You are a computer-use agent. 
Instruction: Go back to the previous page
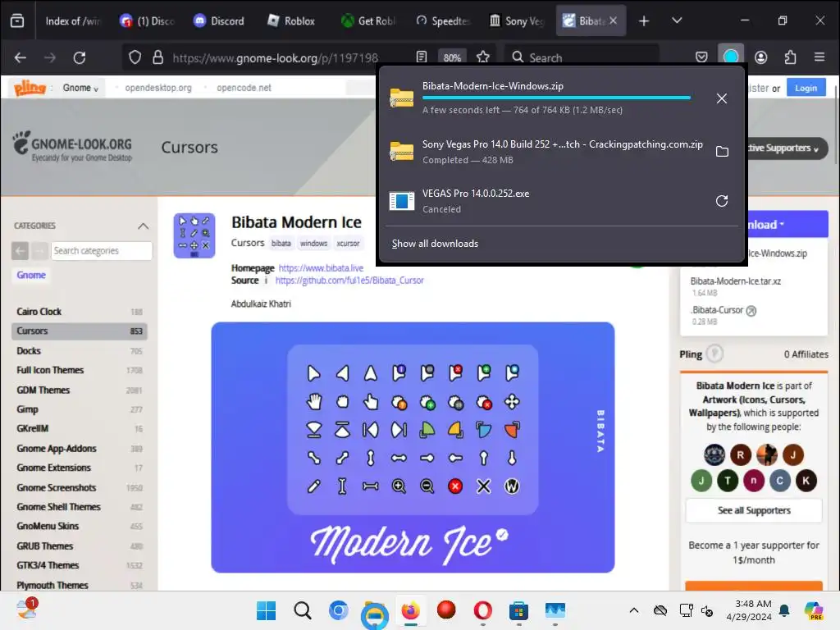(x=21, y=57)
